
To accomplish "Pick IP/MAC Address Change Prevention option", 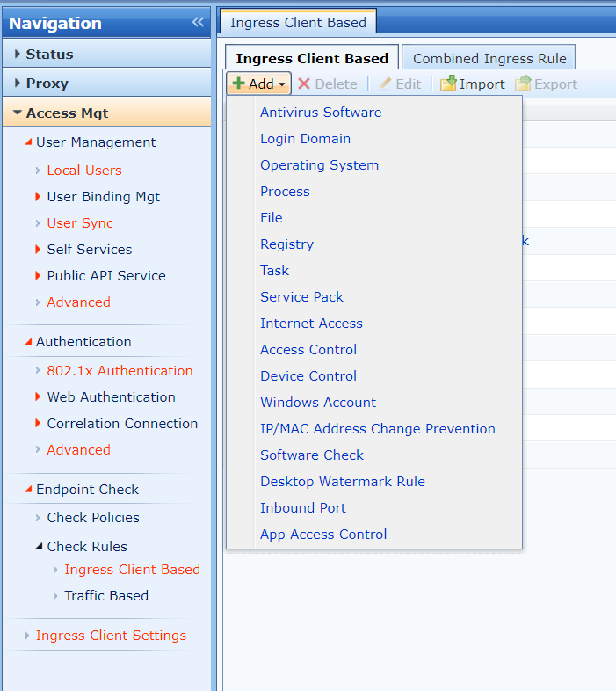I will (x=377, y=429).
